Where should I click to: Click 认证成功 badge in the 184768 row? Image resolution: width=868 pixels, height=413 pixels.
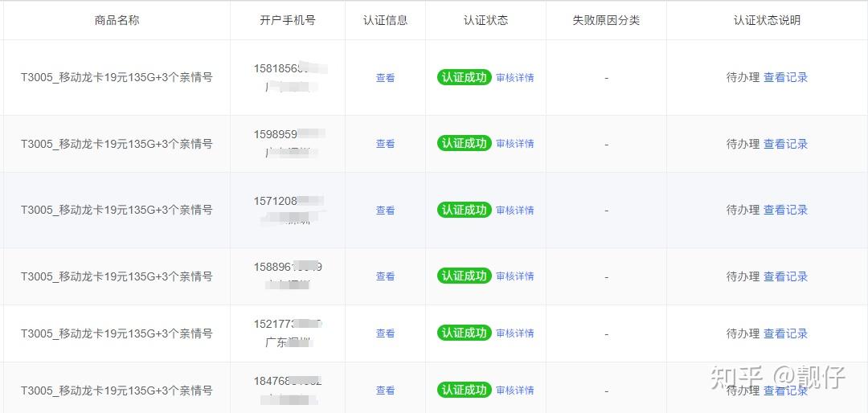(464, 390)
